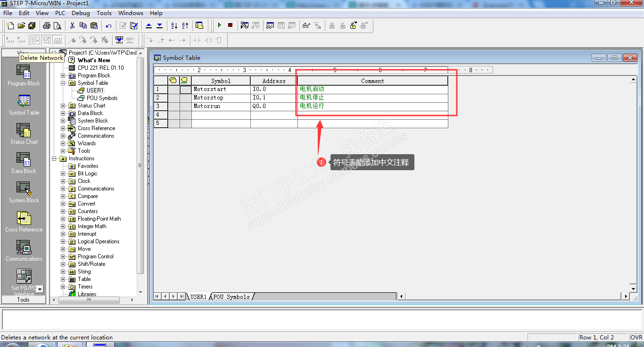Viewport: 644px width, 347px height.
Task: Click the Compile All checkmark icon
Action: tap(134, 25)
